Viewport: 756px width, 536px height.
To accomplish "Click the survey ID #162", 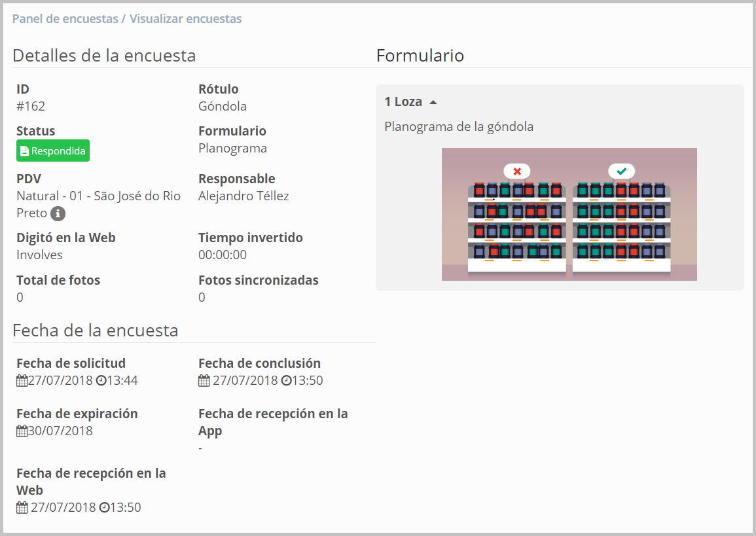I will [x=31, y=107].
